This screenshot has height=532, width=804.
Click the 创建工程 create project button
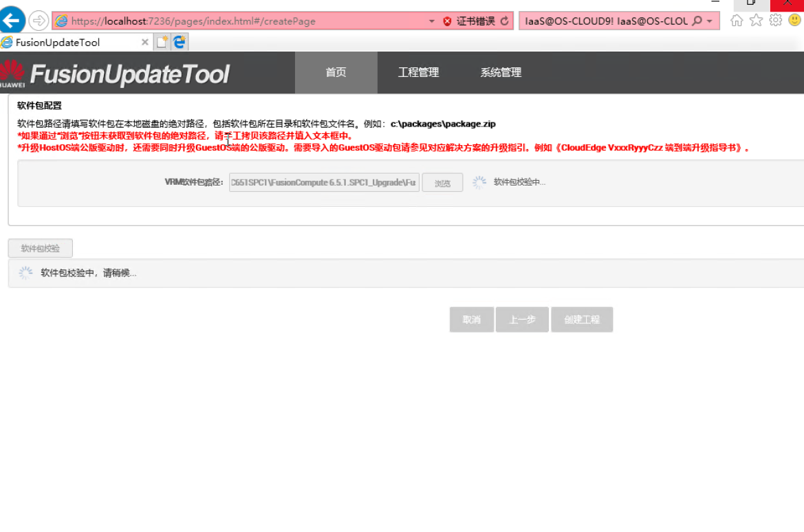(582, 320)
